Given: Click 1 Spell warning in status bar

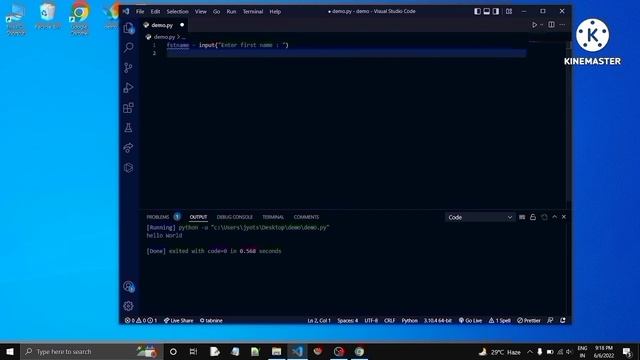Looking at the screenshot, I should point(500,320).
